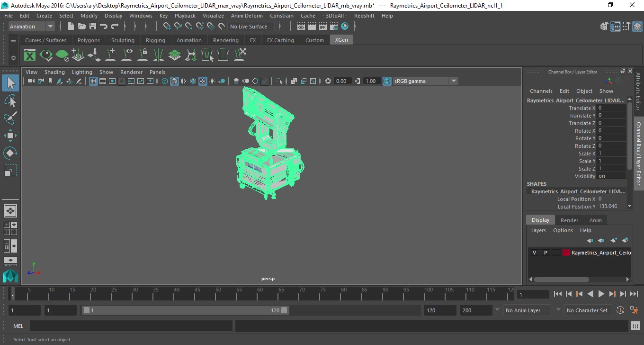
Task: Click the IPR render icon
Action: pyautogui.click(x=323, y=27)
